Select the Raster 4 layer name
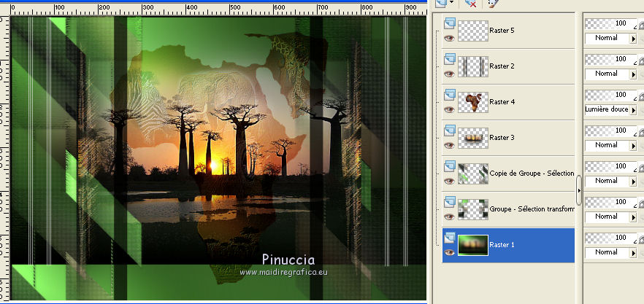The height and width of the screenshot is (304, 644). pos(502,102)
